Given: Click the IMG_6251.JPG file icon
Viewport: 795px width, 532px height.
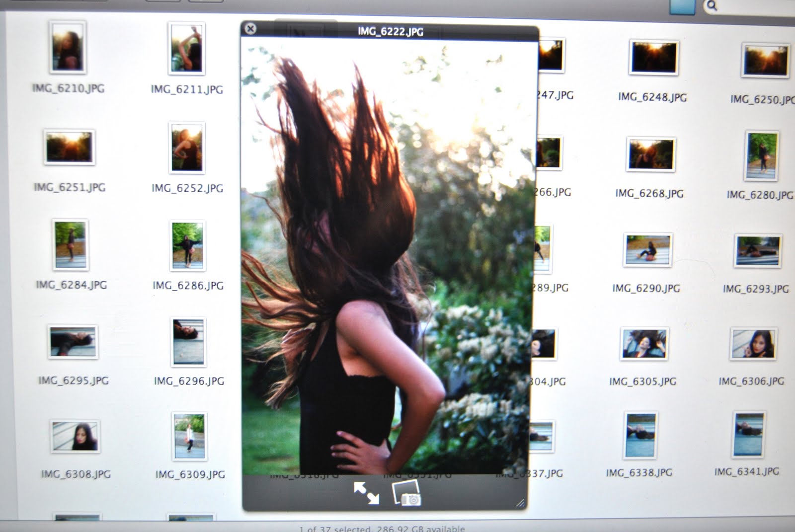Looking at the screenshot, I should pyautogui.click(x=69, y=148).
